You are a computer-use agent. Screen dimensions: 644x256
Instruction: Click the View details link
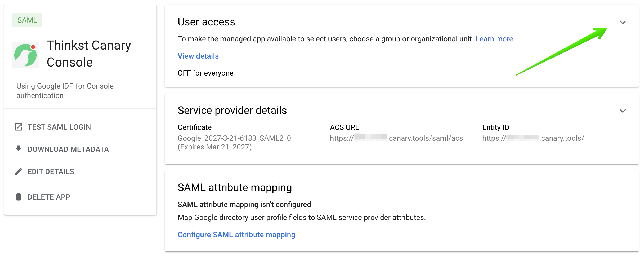click(x=198, y=56)
